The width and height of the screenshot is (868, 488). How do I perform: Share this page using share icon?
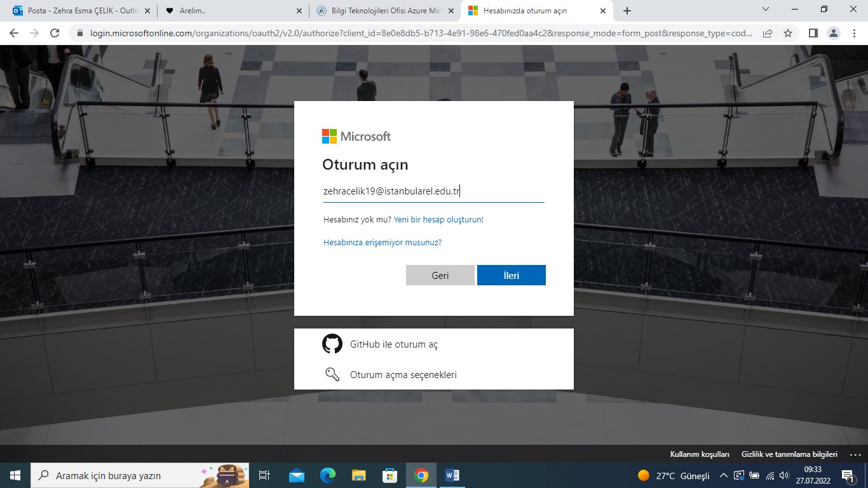pos(768,33)
